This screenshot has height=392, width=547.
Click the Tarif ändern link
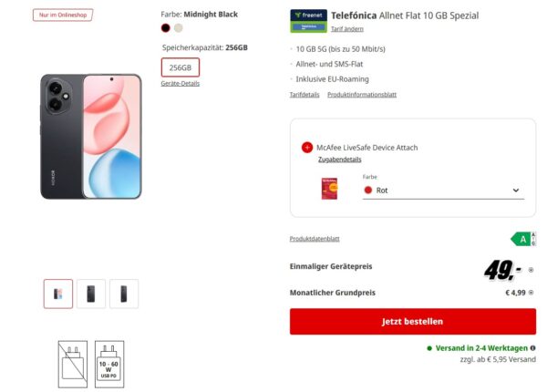pos(346,29)
